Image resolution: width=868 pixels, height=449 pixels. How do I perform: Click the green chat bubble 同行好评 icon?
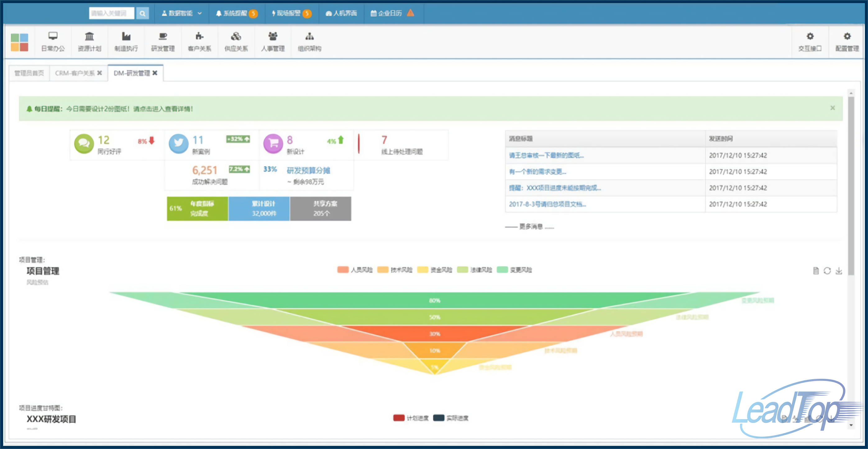84,144
